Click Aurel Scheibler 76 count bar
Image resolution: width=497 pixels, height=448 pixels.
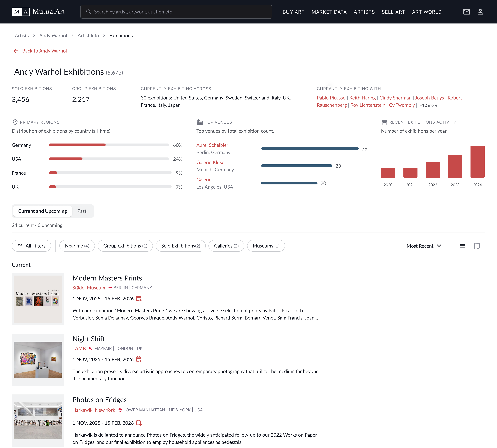coord(310,148)
